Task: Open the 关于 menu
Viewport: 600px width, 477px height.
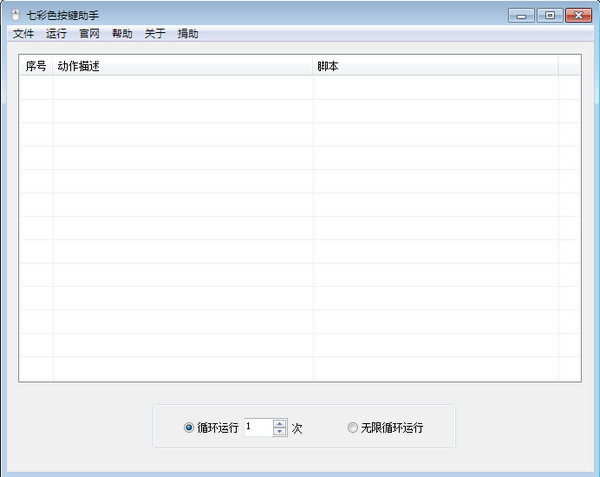Action: [x=155, y=33]
